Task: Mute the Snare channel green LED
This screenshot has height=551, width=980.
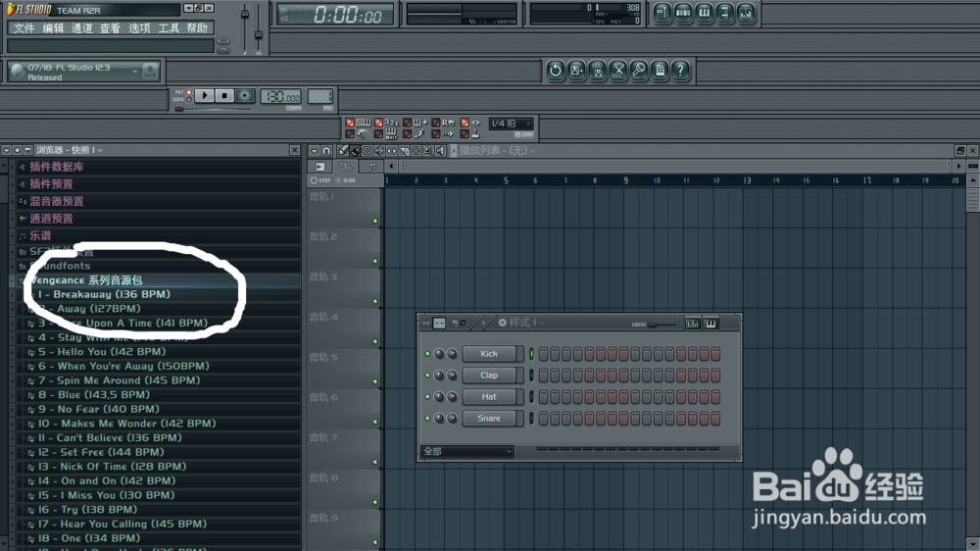Action: pos(427,419)
